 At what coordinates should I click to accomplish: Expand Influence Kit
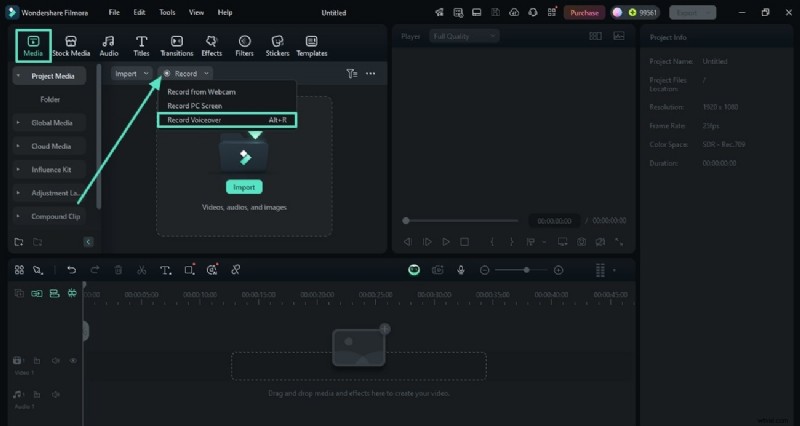(18, 169)
